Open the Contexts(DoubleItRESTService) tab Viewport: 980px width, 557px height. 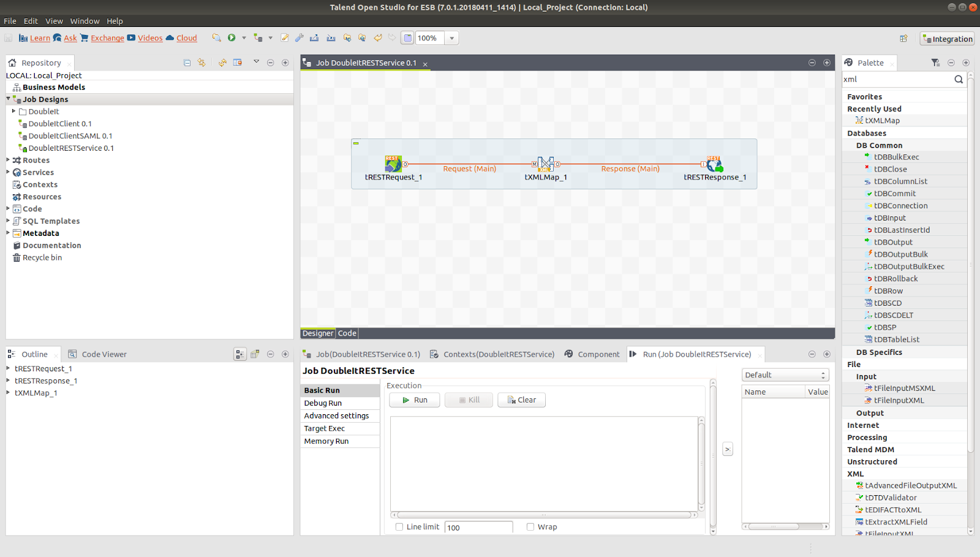pyautogui.click(x=492, y=354)
